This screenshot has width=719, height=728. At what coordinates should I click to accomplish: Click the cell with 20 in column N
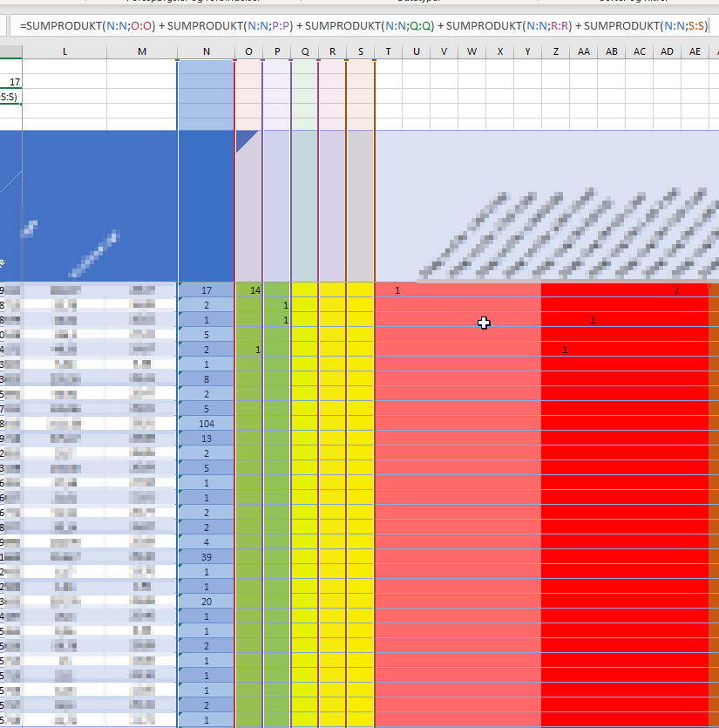(206, 602)
